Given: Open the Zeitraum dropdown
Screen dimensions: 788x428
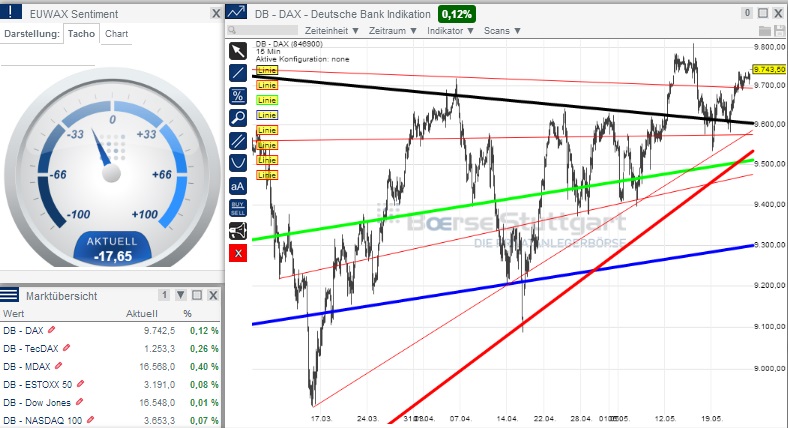Looking at the screenshot, I should coord(393,31).
